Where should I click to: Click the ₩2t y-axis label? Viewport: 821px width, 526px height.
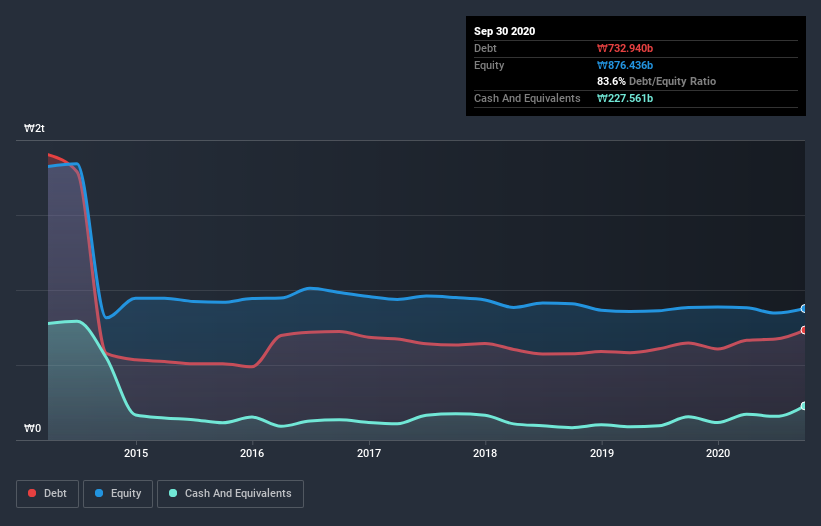pos(35,128)
